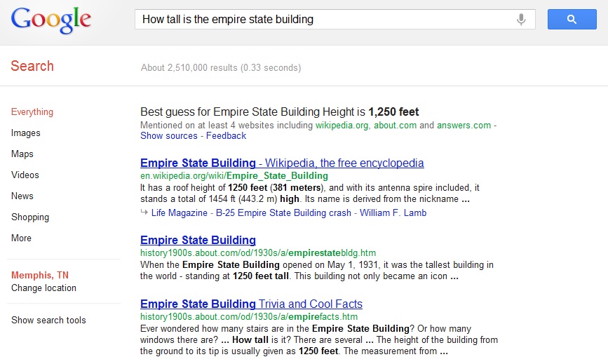Open Empire State Building Trivia and Cool Facts
Viewport: 608px width, 364px height.
coord(251,304)
